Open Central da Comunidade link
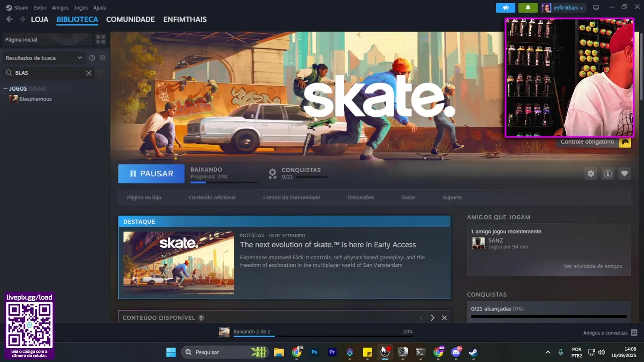The height and width of the screenshot is (362, 644). click(291, 197)
